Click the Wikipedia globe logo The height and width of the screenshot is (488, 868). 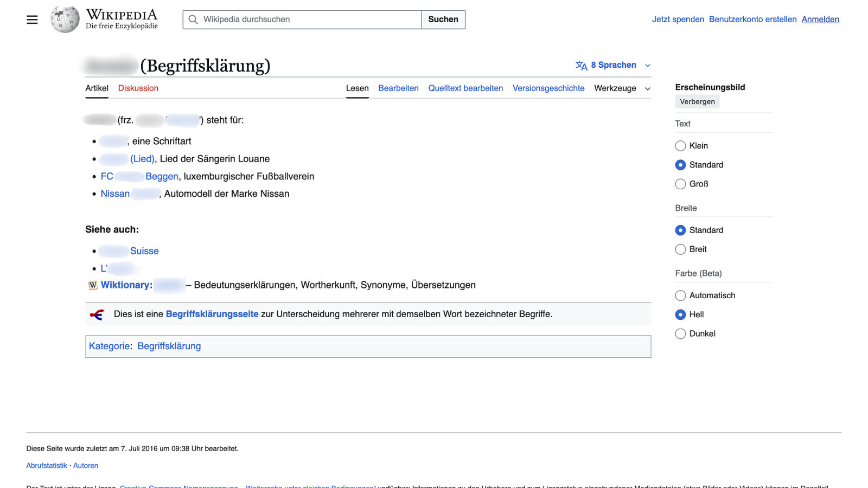(x=65, y=20)
